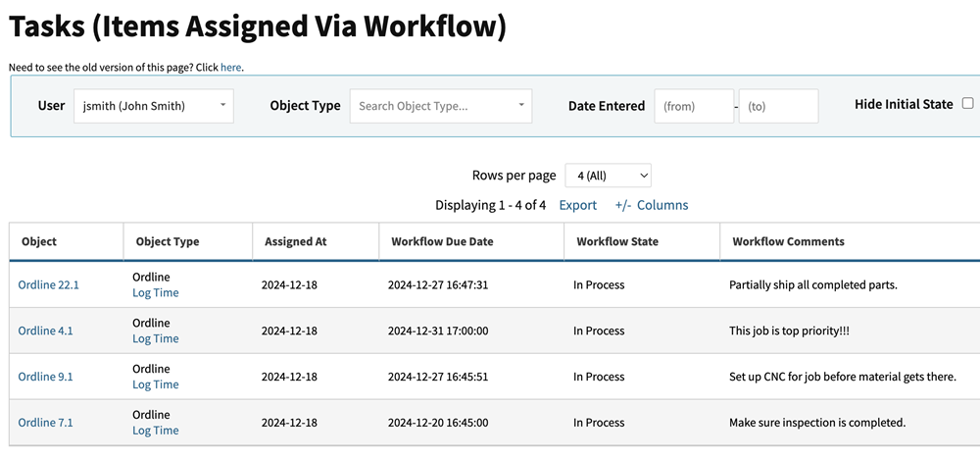Screen dimensions: 980x459
Task: Open the +/- Columns chooser
Action: (x=652, y=205)
